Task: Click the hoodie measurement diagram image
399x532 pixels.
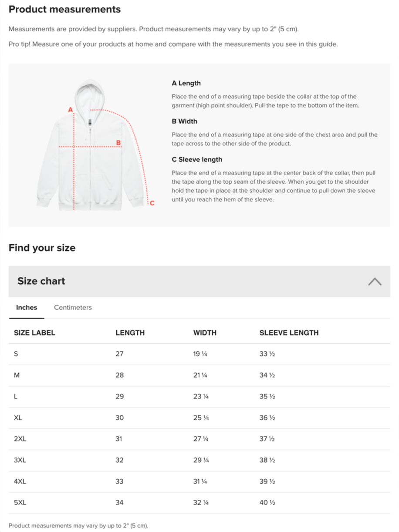Action: pos(95,145)
